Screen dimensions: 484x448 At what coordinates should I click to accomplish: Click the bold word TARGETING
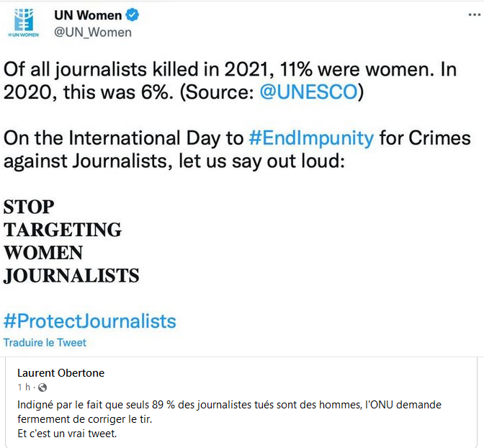(63, 230)
